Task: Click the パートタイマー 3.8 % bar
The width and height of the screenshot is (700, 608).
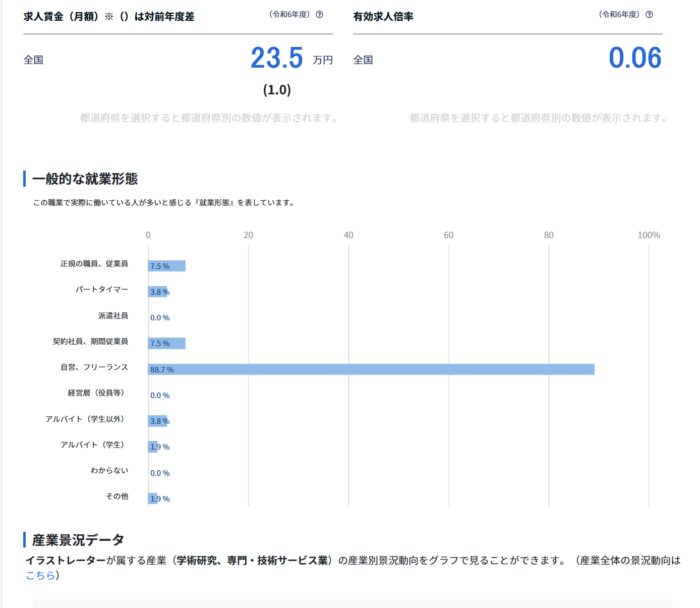Action: coord(157,292)
